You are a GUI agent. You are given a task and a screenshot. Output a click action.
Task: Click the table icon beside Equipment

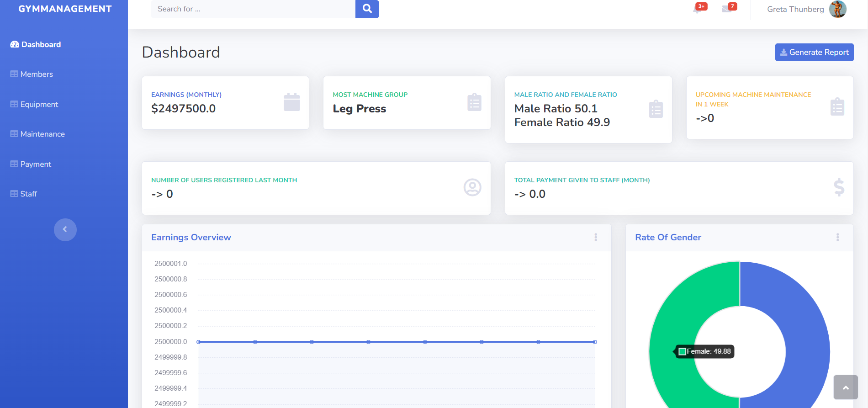[14, 104]
